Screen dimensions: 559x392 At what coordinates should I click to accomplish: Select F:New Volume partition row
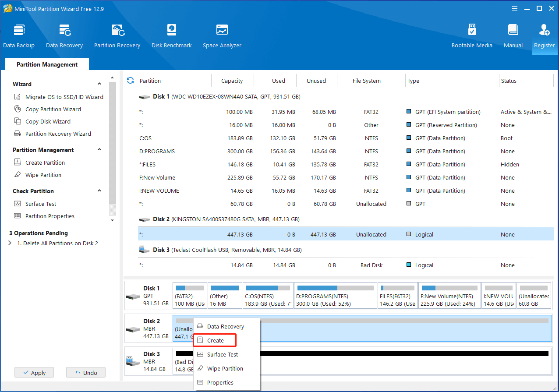click(x=346, y=177)
